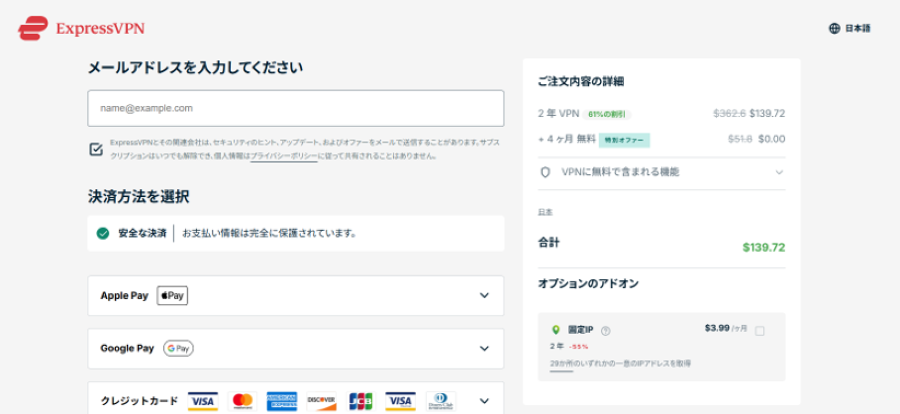Click the globe language icon

pos(834,28)
